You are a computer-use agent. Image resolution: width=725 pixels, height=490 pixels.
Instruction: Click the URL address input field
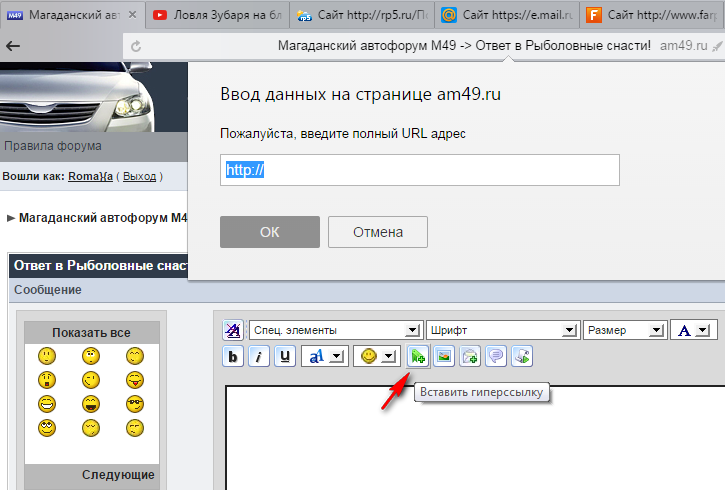tap(420, 170)
